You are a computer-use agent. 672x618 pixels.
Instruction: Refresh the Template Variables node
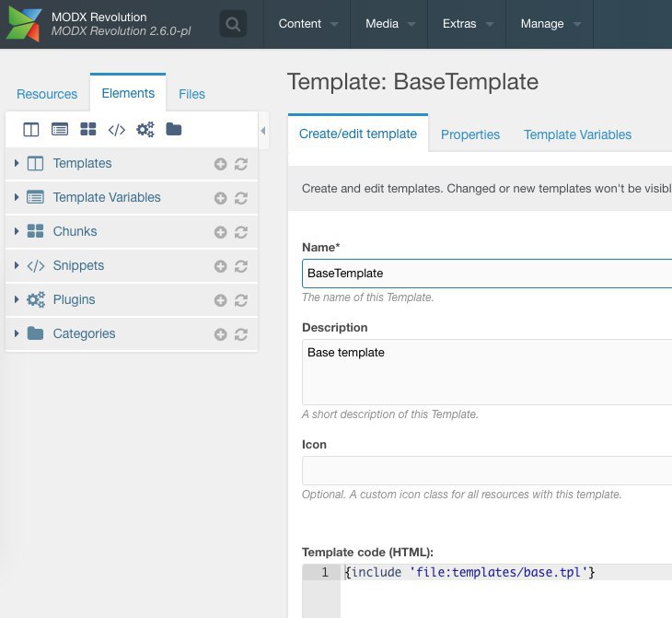(241, 198)
